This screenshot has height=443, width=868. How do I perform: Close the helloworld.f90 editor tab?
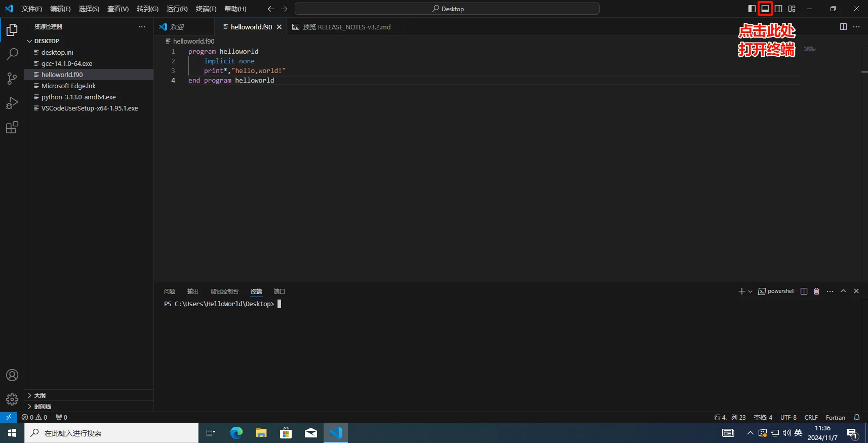coord(279,27)
